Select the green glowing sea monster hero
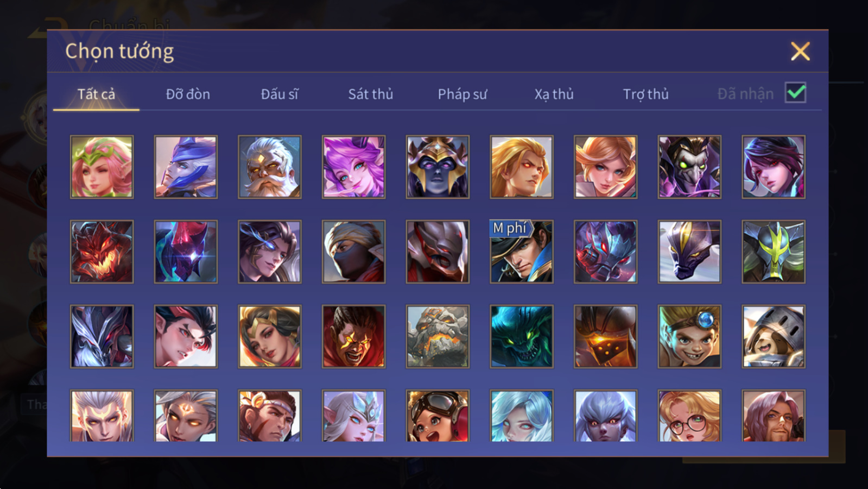The image size is (868, 489). pos(521,336)
